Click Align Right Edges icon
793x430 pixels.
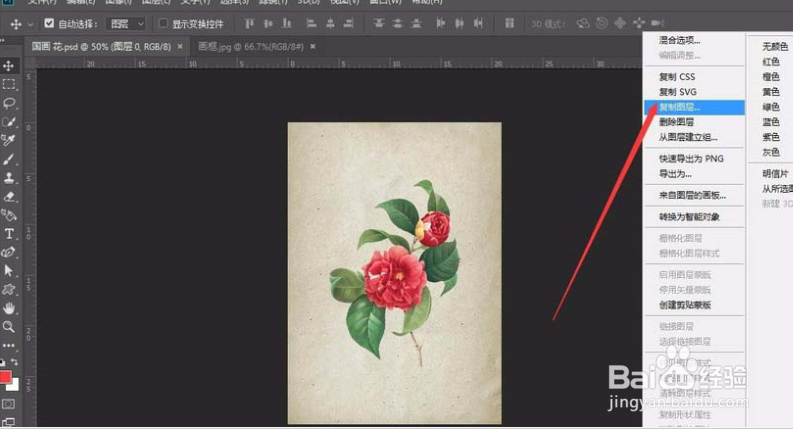click(x=348, y=23)
